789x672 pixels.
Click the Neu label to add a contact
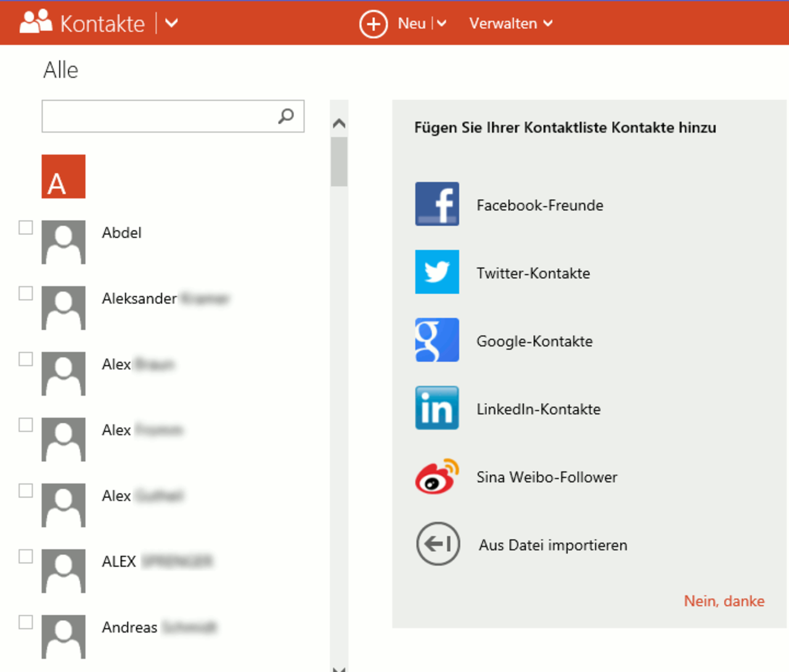(x=412, y=23)
